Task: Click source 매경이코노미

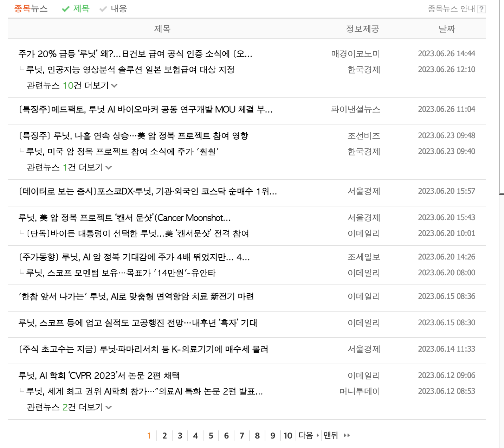Action: [356, 54]
